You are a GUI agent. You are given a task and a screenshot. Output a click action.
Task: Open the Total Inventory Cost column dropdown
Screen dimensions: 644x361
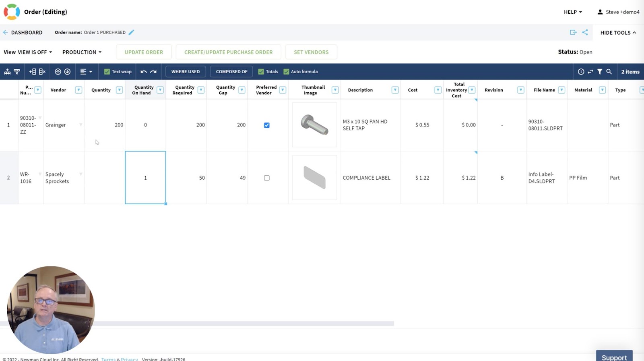(x=472, y=90)
